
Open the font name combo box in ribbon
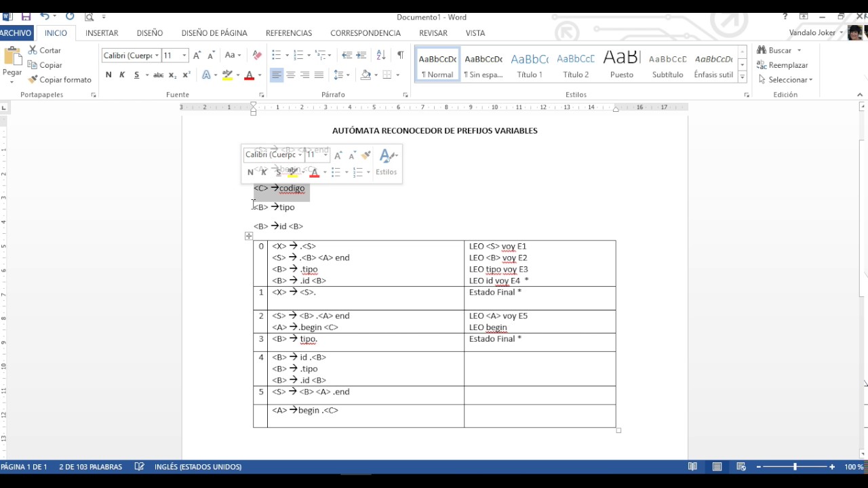[131, 55]
